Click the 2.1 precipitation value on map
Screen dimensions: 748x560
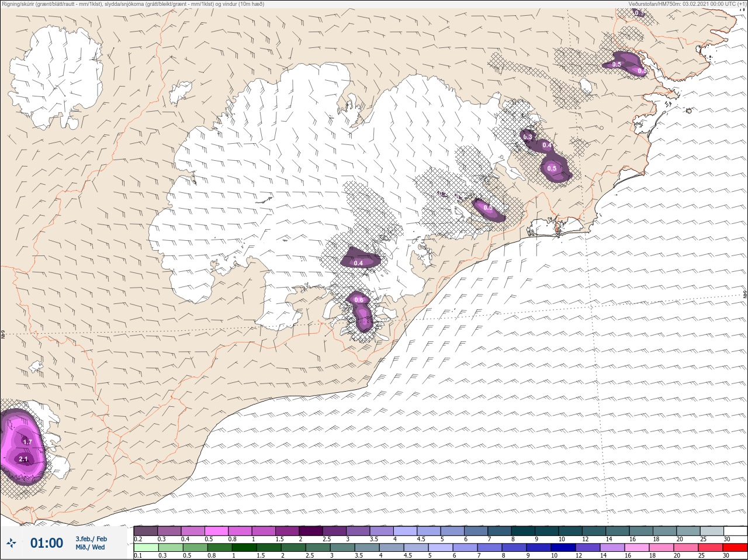pyautogui.click(x=23, y=459)
